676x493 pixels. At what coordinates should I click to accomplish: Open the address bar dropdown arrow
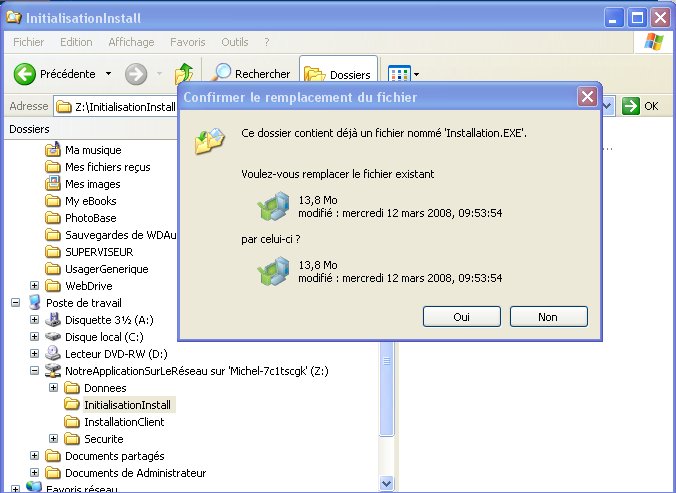click(608, 106)
